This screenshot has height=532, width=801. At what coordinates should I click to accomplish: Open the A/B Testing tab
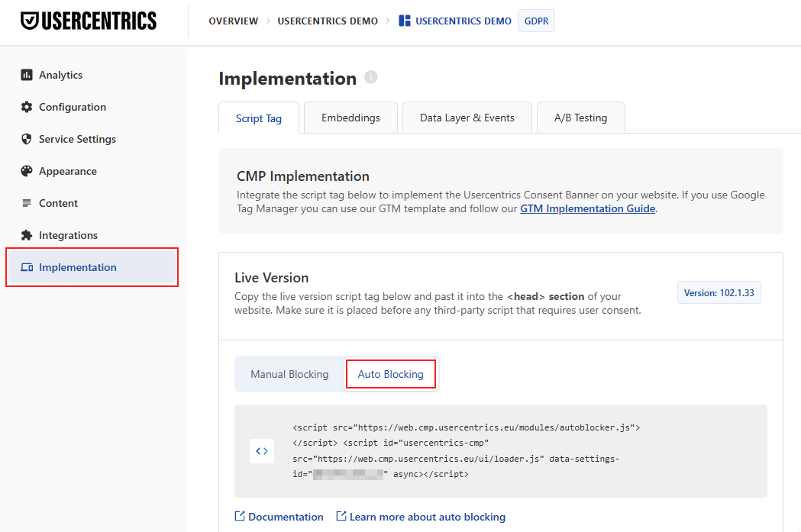(x=581, y=118)
